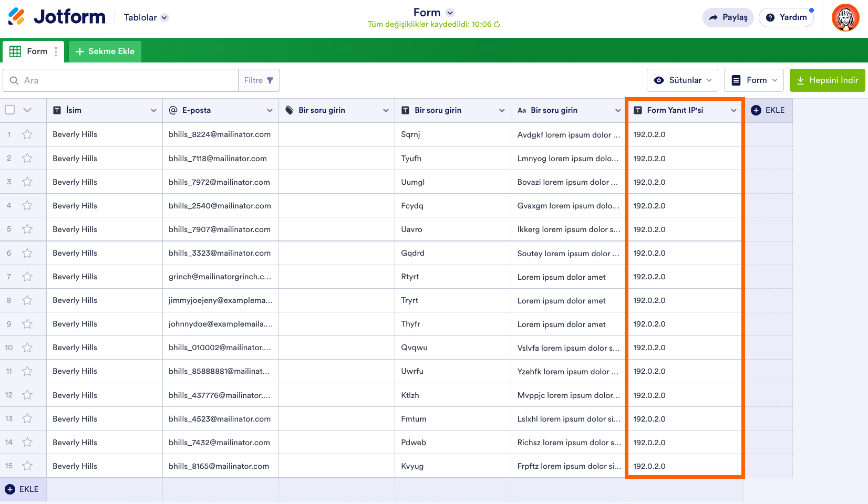Click the search magnifier icon

tap(14, 80)
